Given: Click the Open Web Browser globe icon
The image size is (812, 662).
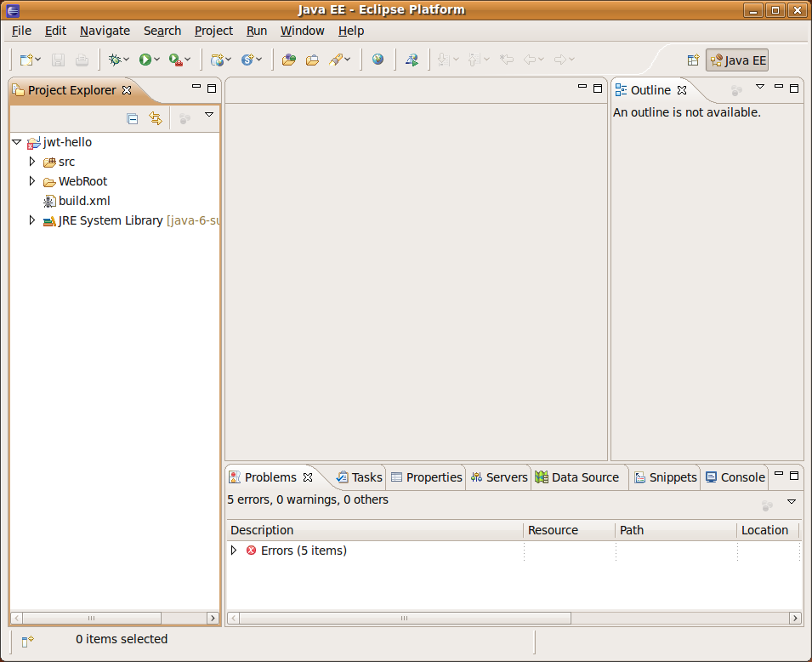Looking at the screenshot, I should pyautogui.click(x=378, y=59).
